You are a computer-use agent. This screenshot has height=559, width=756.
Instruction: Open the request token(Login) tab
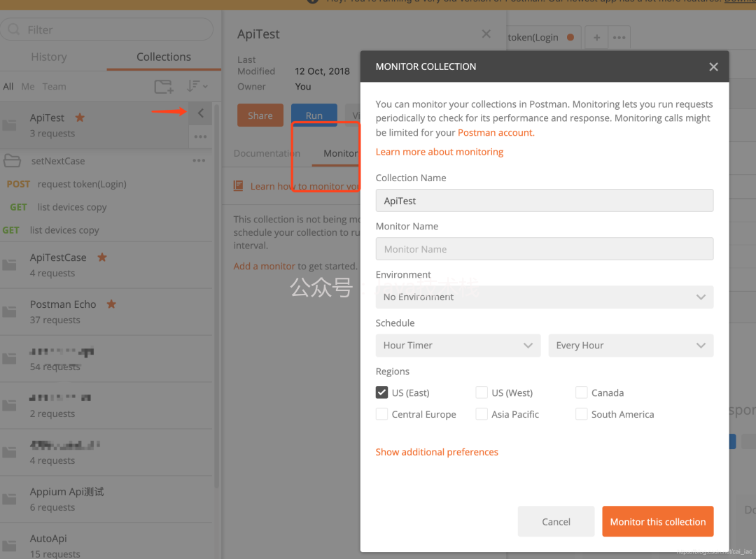540,37
